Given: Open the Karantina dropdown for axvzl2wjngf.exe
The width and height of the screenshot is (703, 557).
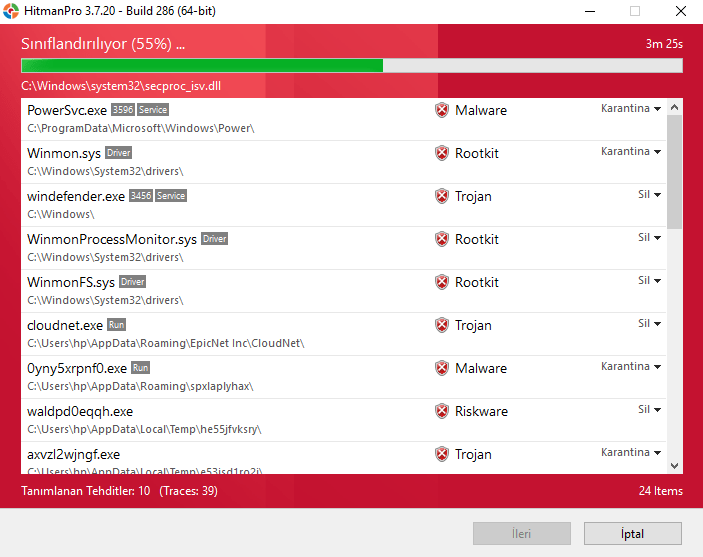Looking at the screenshot, I should (x=631, y=453).
